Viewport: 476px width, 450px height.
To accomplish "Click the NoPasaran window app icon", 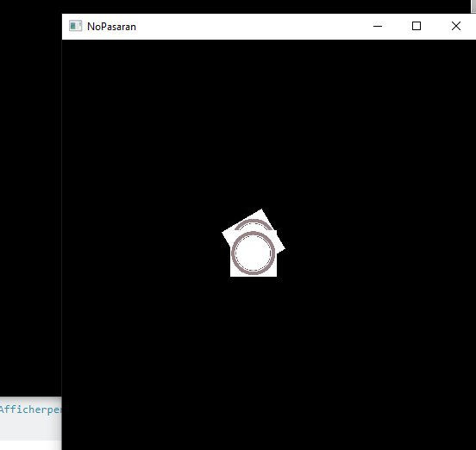I will pyautogui.click(x=75, y=26).
